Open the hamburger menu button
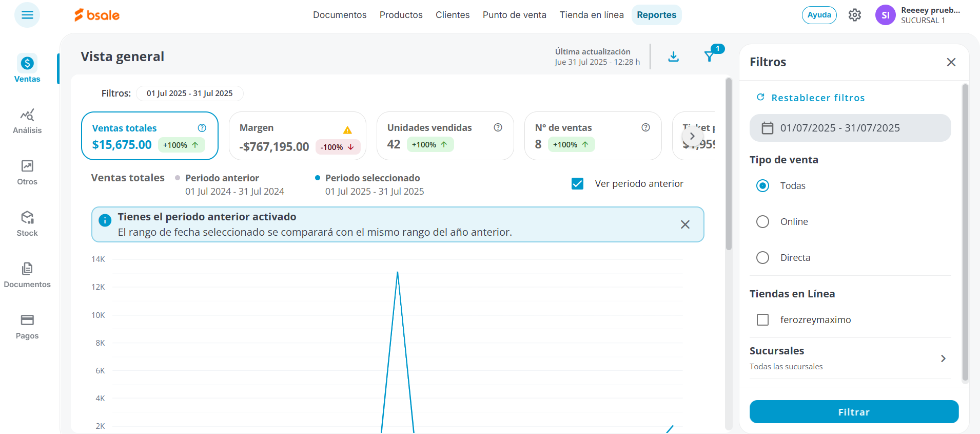 click(27, 15)
